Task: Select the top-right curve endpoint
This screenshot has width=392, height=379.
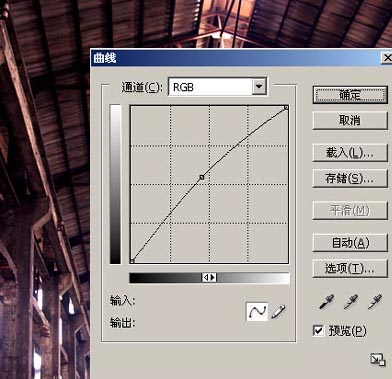Action: tap(286, 108)
